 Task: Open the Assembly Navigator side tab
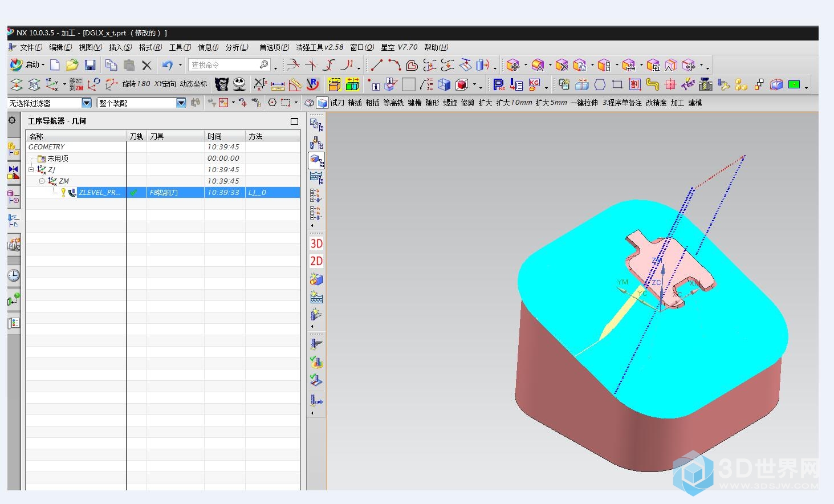point(14,150)
